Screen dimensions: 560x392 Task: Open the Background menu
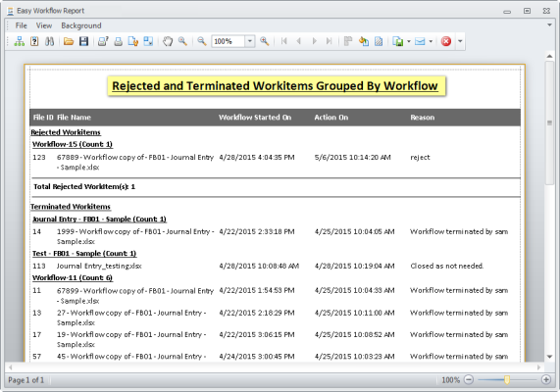click(81, 25)
